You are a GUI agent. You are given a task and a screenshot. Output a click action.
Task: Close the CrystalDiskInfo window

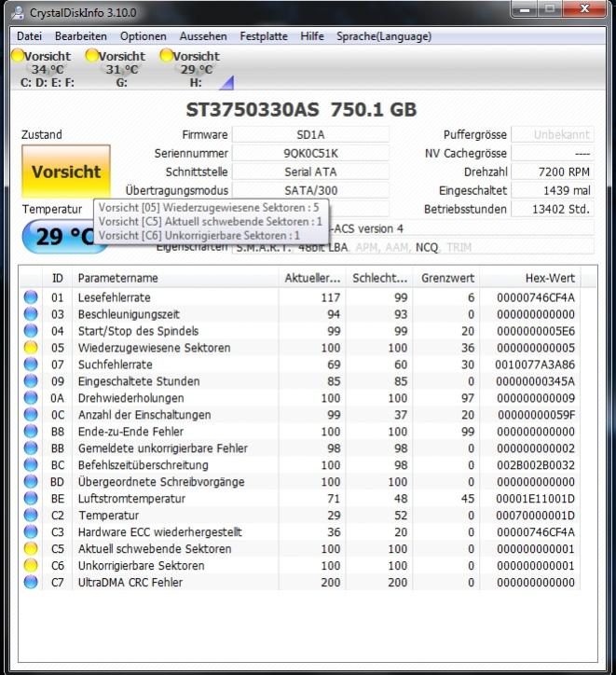pos(584,9)
